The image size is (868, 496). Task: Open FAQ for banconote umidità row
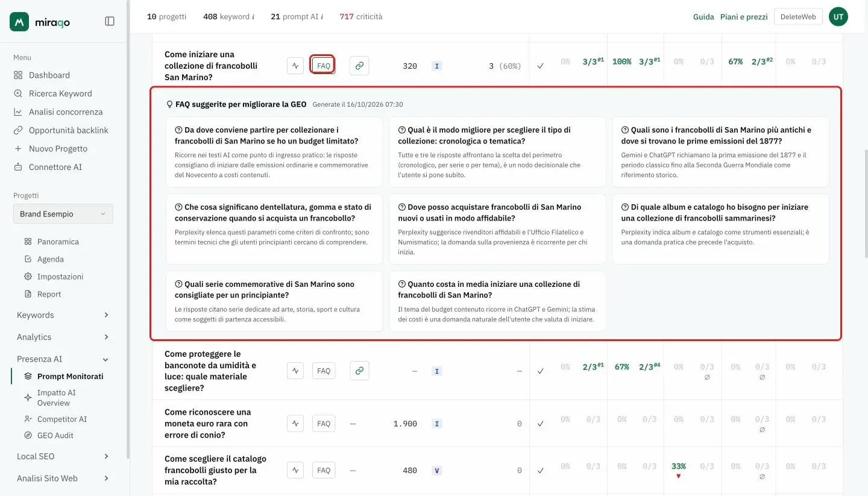coord(324,371)
